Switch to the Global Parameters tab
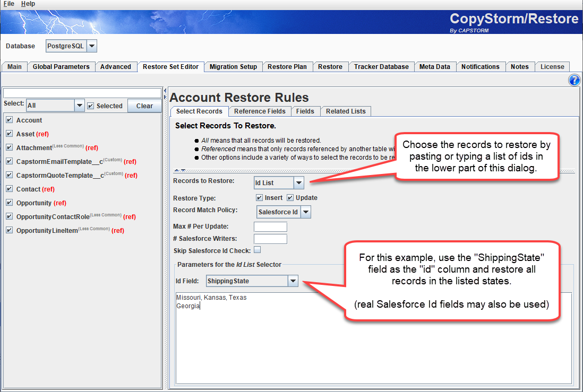The height and width of the screenshot is (392, 583). click(61, 67)
